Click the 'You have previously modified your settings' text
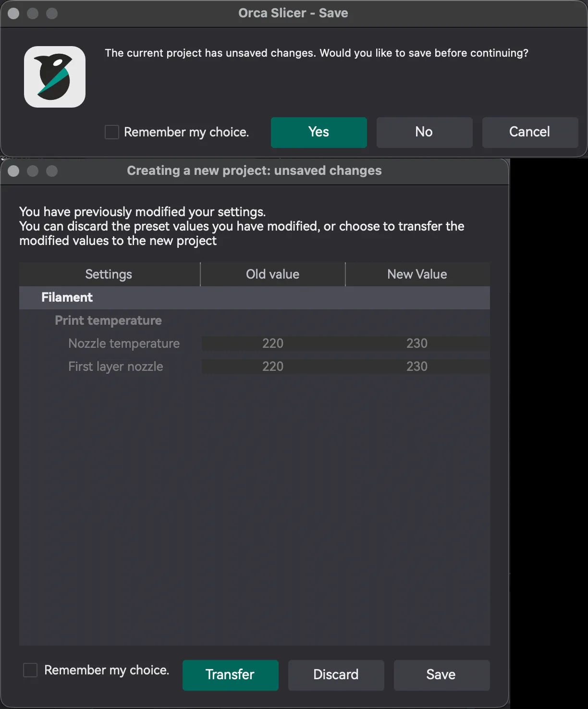 (142, 212)
